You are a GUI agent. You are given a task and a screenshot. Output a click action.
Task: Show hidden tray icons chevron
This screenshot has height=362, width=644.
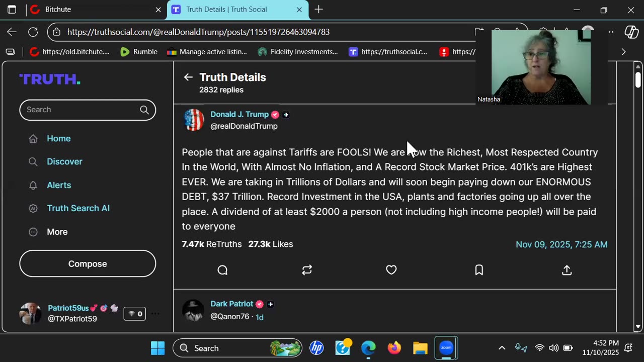point(502,348)
